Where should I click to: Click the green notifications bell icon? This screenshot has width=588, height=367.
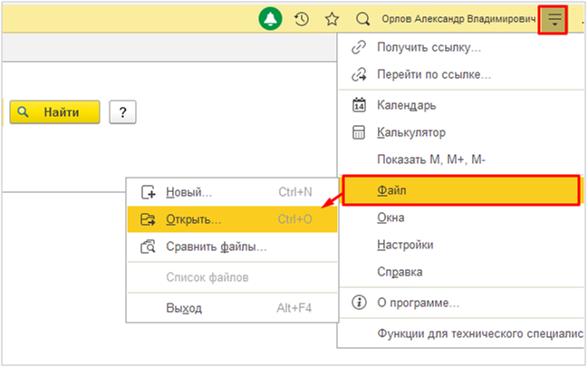point(271,19)
